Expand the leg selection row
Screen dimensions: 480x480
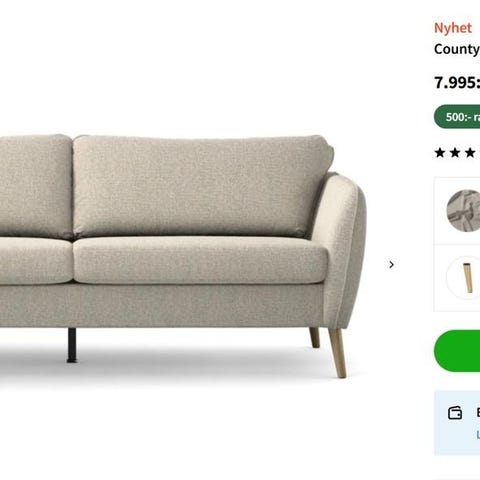coord(457,278)
